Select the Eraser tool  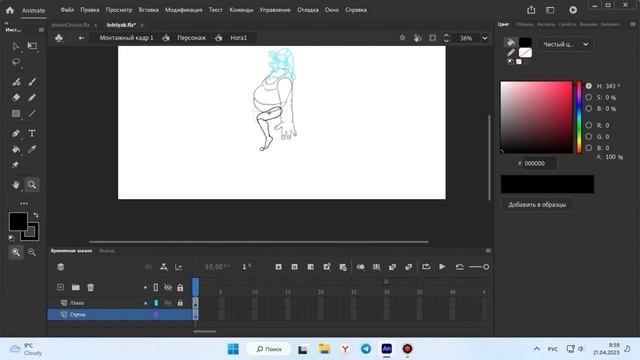(16, 98)
